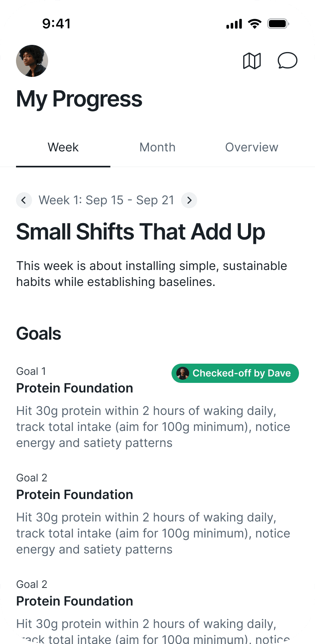Tap the user profile avatar photo

(32, 61)
